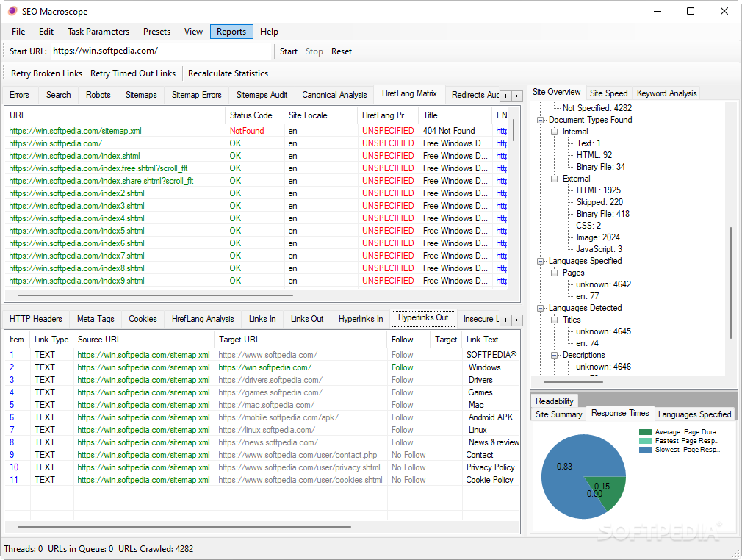Open the Presets menu
This screenshot has height=560, width=742.
point(156,32)
